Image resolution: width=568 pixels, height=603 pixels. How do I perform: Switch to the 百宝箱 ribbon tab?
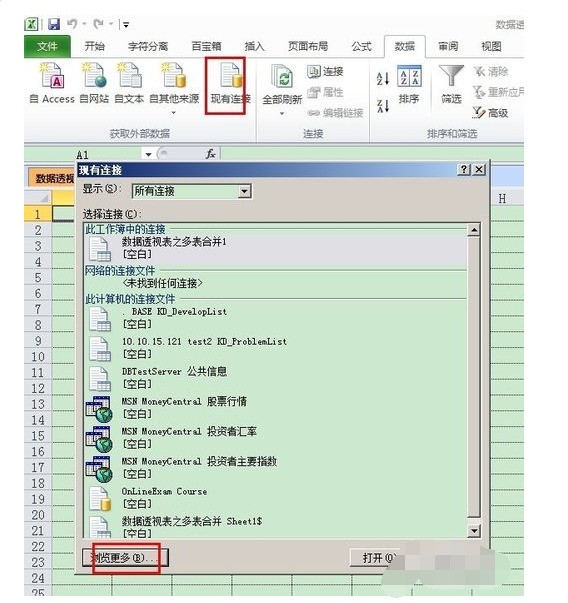(207, 47)
